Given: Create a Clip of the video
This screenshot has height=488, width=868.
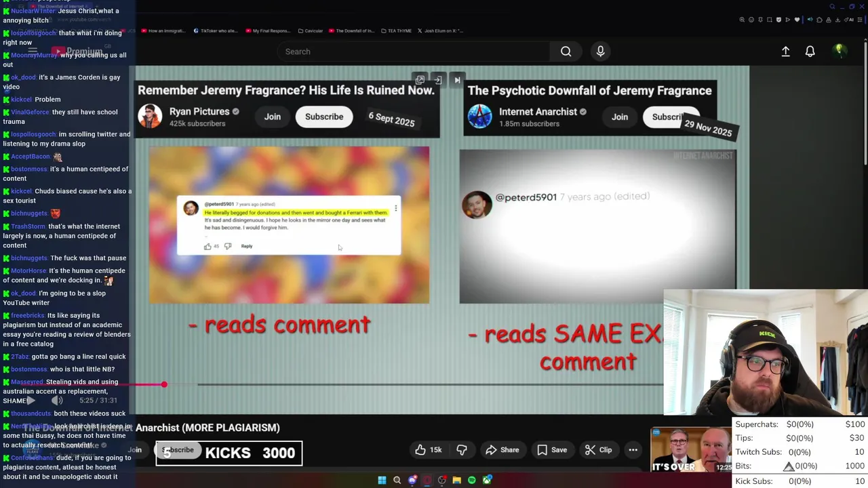Looking at the screenshot, I should coord(599,449).
